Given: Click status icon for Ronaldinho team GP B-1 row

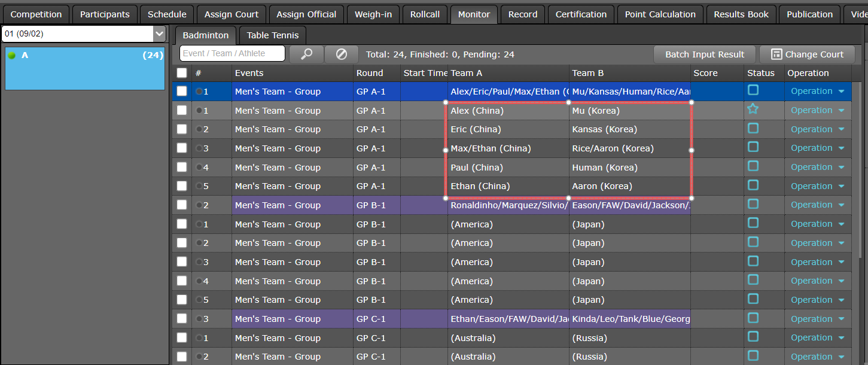Looking at the screenshot, I should pyautogui.click(x=753, y=203).
